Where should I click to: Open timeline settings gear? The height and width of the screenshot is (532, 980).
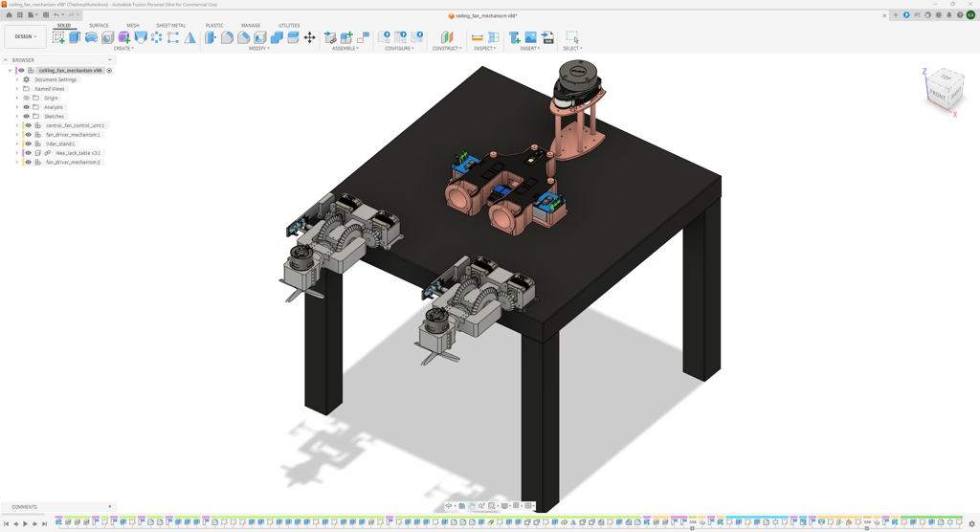coord(971,524)
